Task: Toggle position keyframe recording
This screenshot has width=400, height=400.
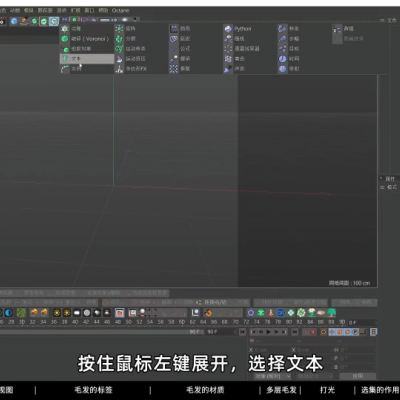Action: pyautogui.click(x=332, y=332)
